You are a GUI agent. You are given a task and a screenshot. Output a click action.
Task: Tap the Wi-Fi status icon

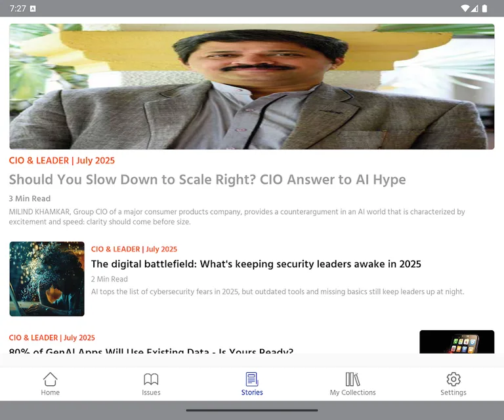pos(465,9)
